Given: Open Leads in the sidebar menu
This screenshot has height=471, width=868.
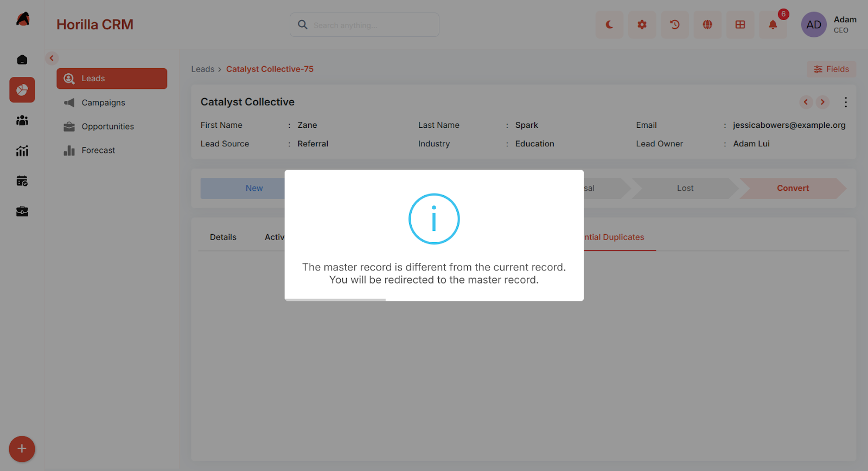Looking at the screenshot, I should tap(112, 79).
